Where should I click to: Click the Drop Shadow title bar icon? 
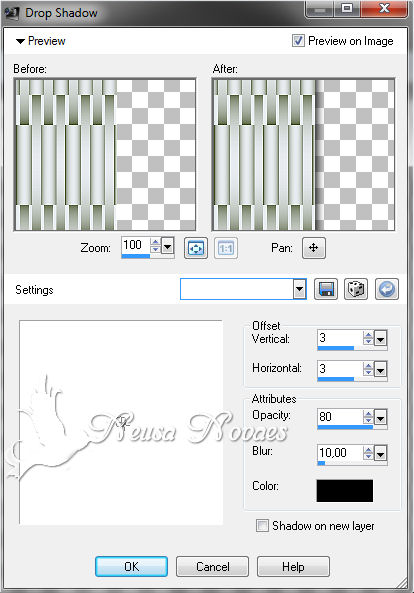point(11,13)
